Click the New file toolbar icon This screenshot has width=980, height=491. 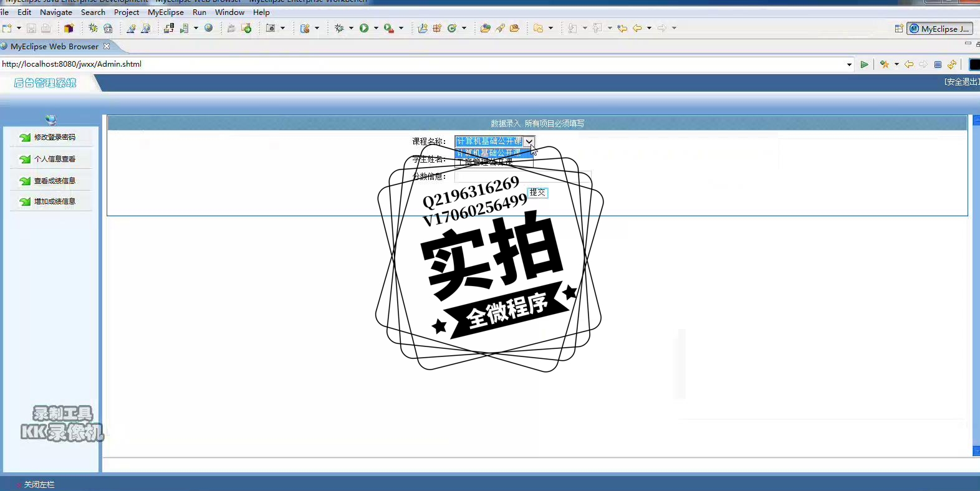pos(7,28)
